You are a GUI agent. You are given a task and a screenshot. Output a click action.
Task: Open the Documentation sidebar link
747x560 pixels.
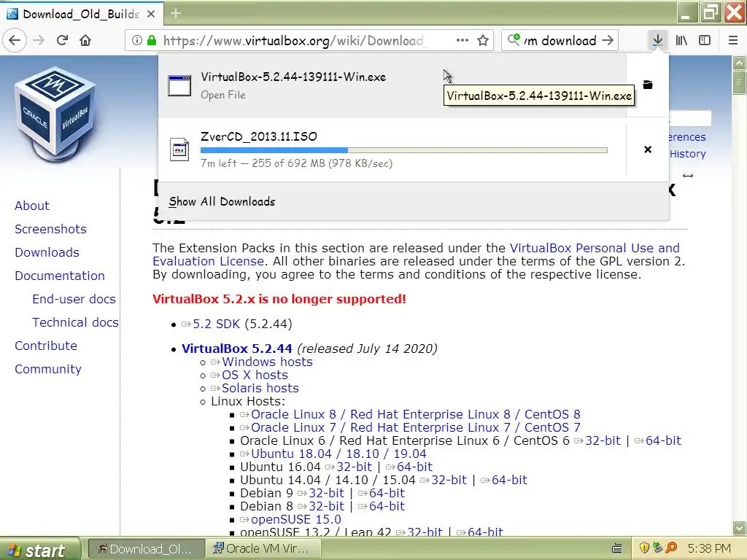click(x=60, y=276)
